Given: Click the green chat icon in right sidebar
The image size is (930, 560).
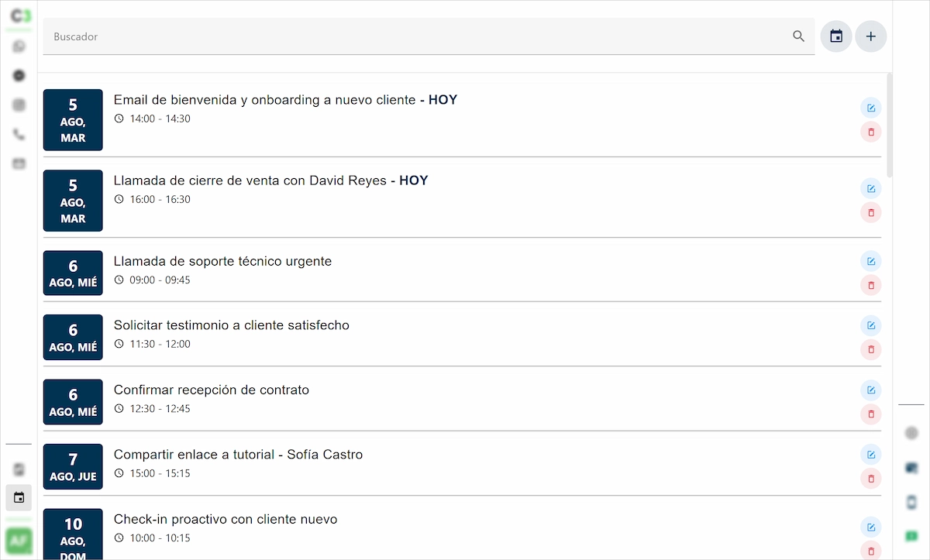Looking at the screenshot, I should (911, 536).
